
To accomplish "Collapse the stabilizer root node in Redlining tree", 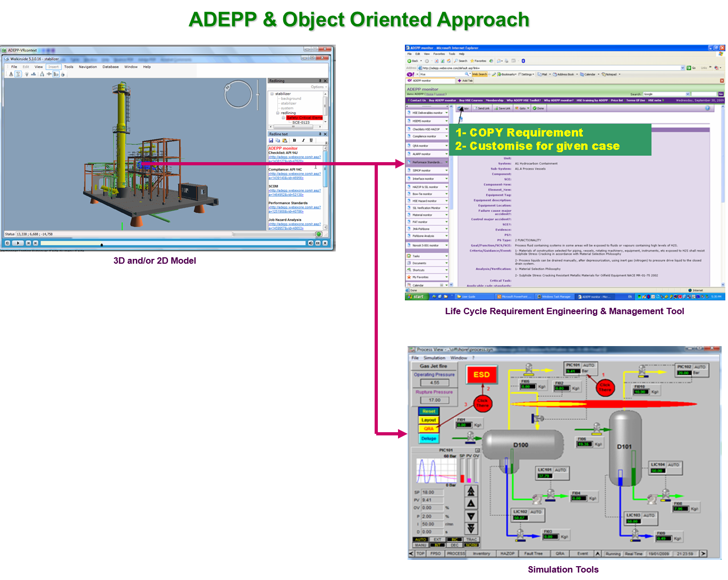I will pyautogui.click(x=272, y=94).
